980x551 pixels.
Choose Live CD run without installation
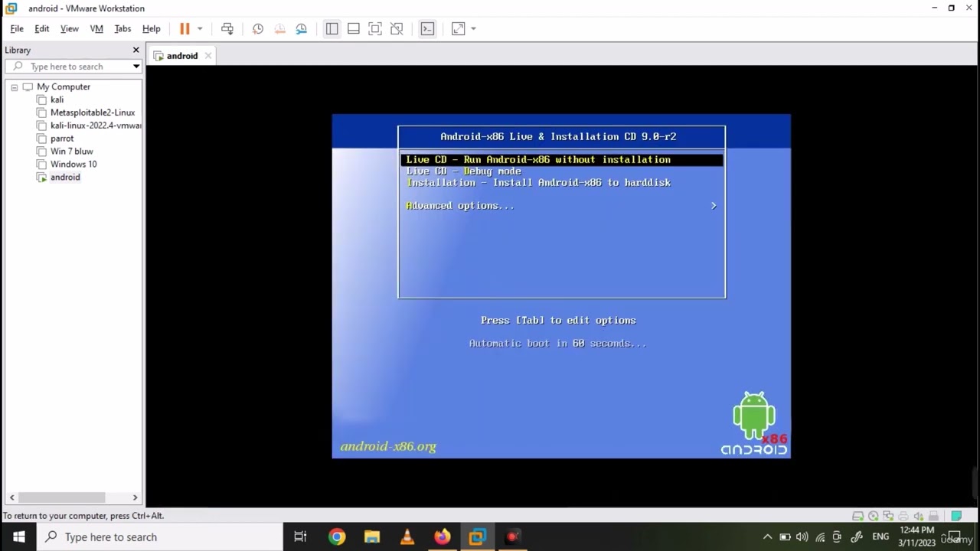tap(561, 160)
